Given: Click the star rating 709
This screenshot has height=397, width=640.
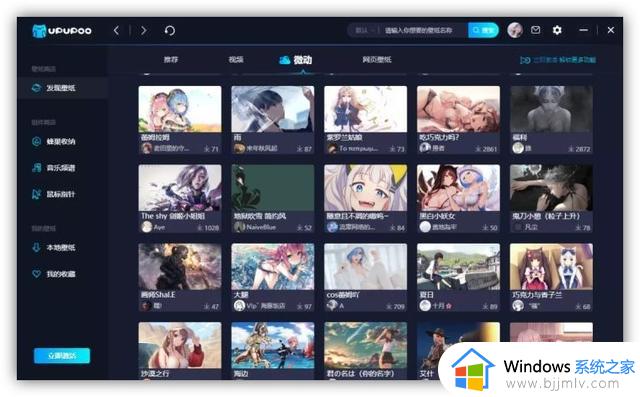Looking at the screenshot, I should pos(396,306).
